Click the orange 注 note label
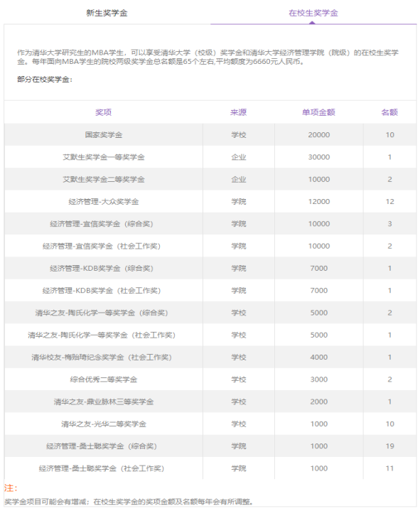420x511 pixels. [x=11, y=488]
